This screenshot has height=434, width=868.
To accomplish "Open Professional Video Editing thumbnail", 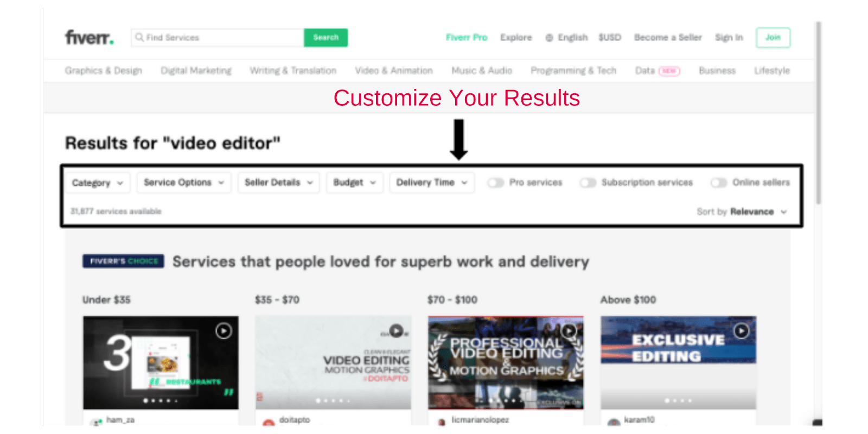I will [x=506, y=362].
